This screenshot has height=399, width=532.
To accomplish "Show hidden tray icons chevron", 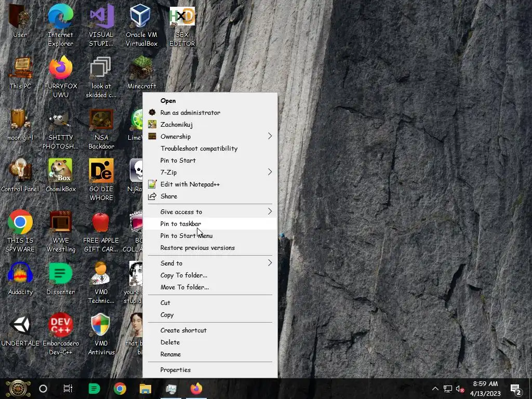I will [x=435, y=389].
